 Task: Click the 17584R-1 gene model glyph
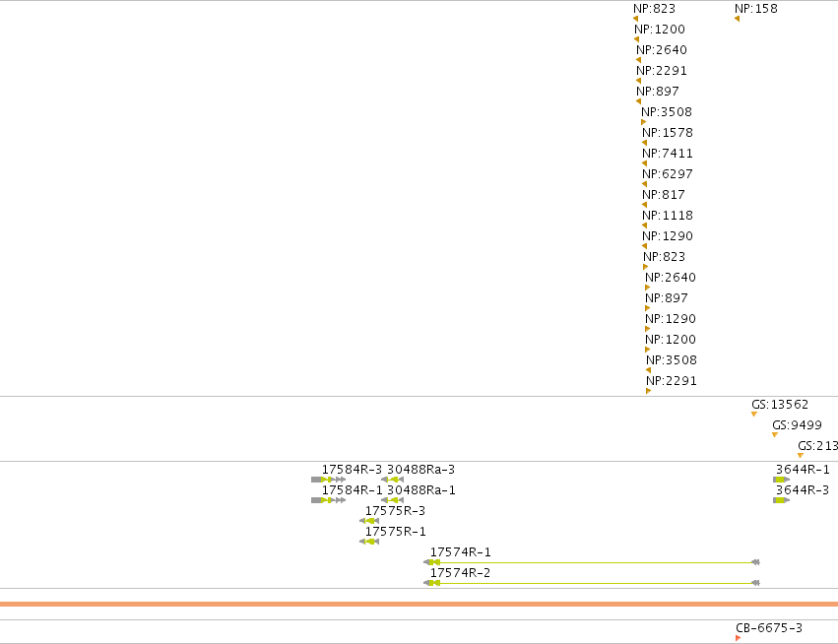pos(328,501)
